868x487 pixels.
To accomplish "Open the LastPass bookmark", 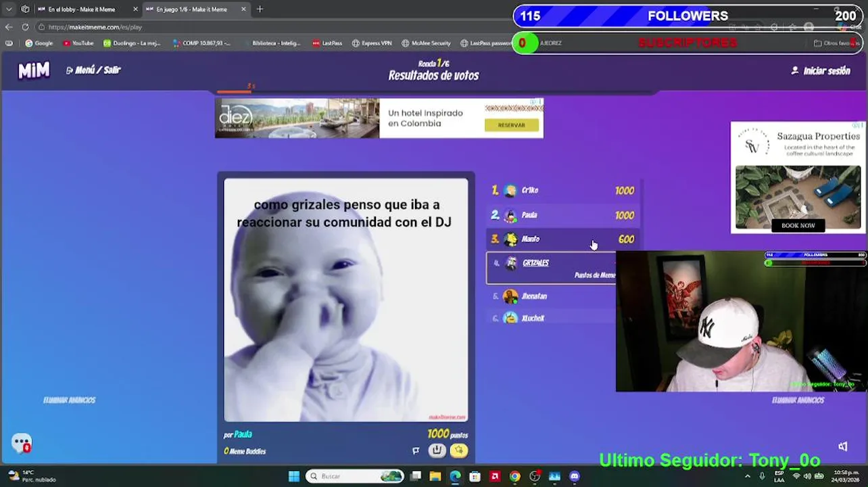I will pos(327,43).
